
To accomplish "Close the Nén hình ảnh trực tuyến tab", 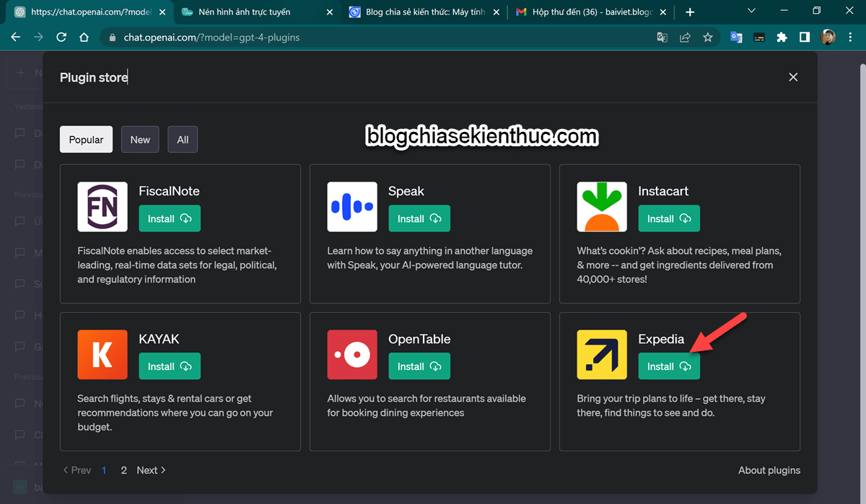I will (x=330, y=12).
